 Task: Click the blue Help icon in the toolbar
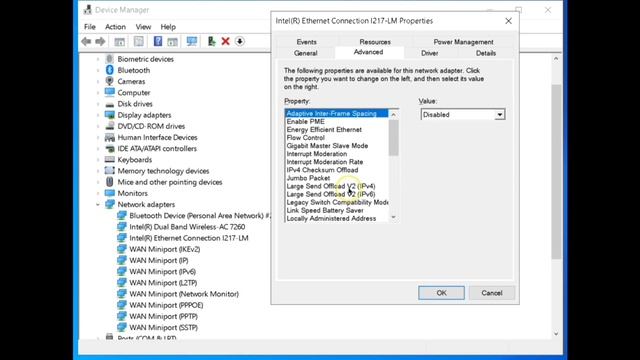coord(158,41)
